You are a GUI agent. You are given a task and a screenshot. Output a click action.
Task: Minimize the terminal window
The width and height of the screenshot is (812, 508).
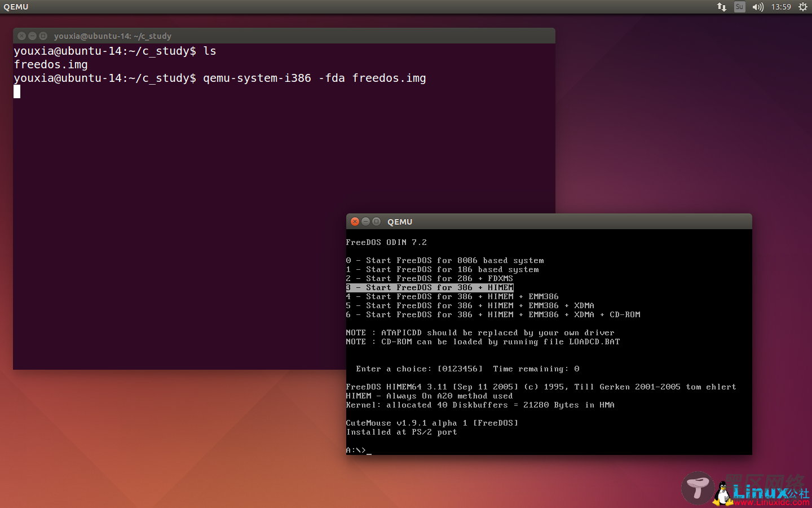32,36
